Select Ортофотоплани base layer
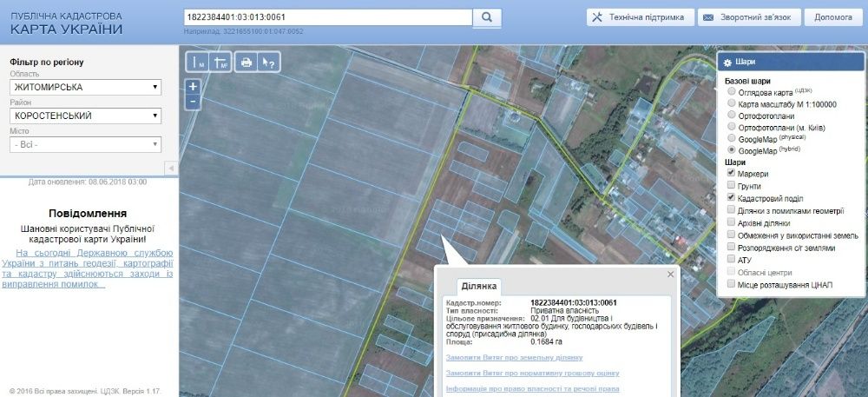 click(732, 116)
